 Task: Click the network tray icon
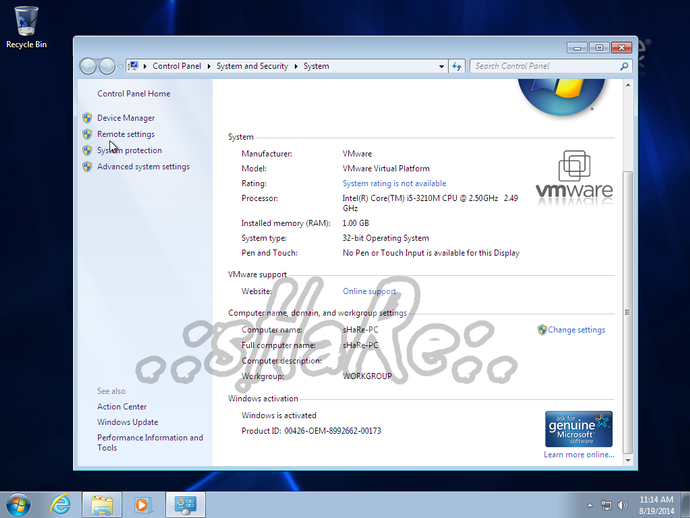(x=606, y=505)
